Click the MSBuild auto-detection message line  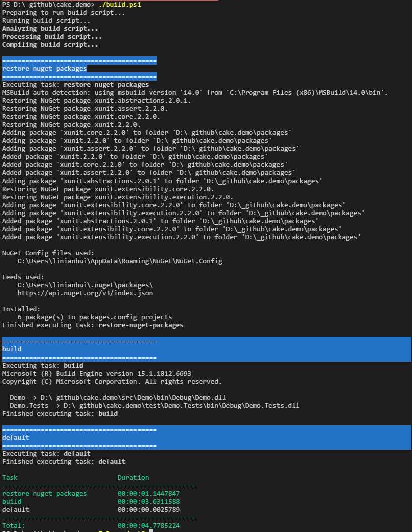[195, 93]
